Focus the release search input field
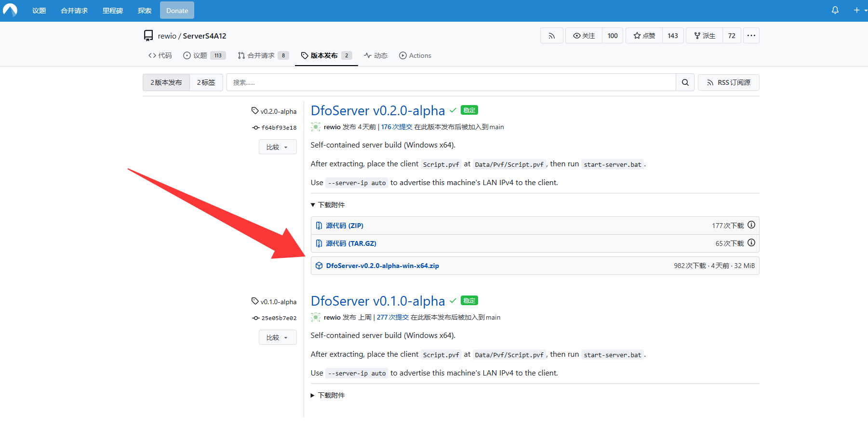 pos(451,82)
